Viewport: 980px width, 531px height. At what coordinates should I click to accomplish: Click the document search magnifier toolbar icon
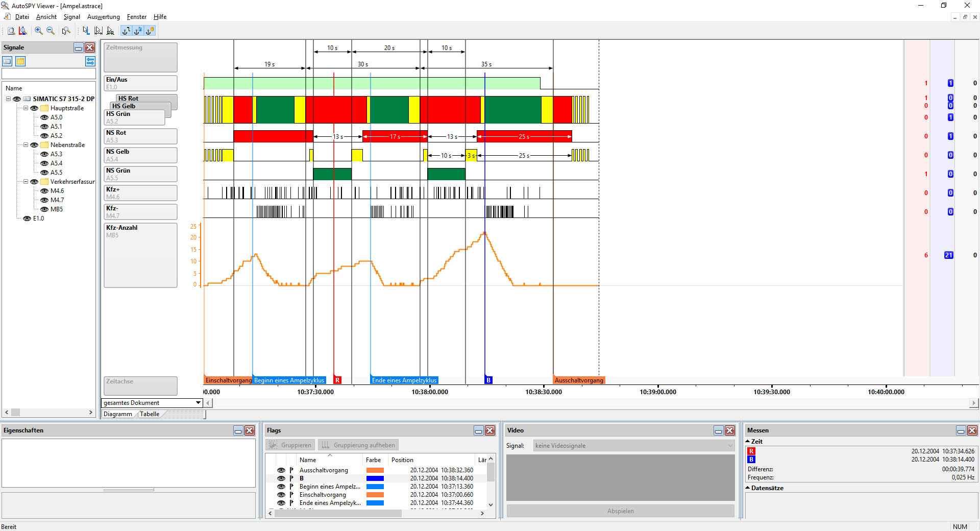click(x=11, y=31)
